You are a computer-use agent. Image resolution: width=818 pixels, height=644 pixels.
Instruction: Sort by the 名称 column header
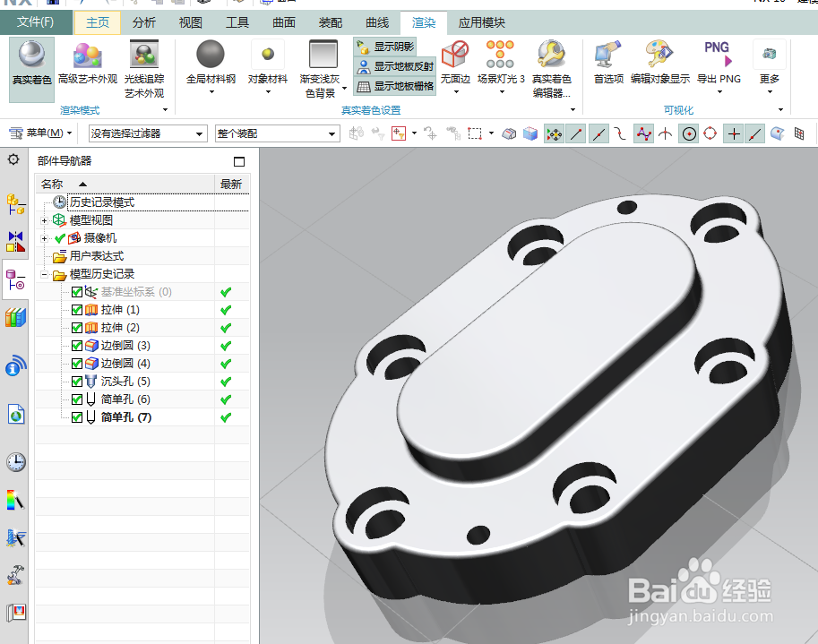125,185
